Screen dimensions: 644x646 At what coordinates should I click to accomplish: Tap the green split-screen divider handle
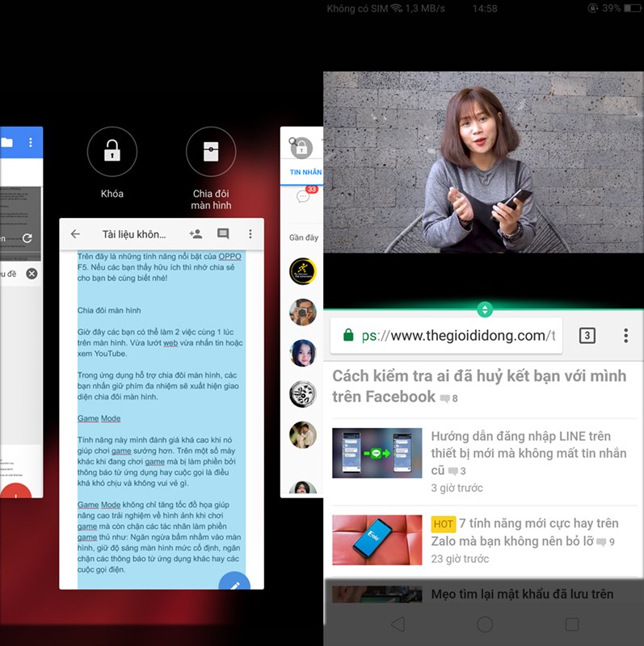coord(485,309)
